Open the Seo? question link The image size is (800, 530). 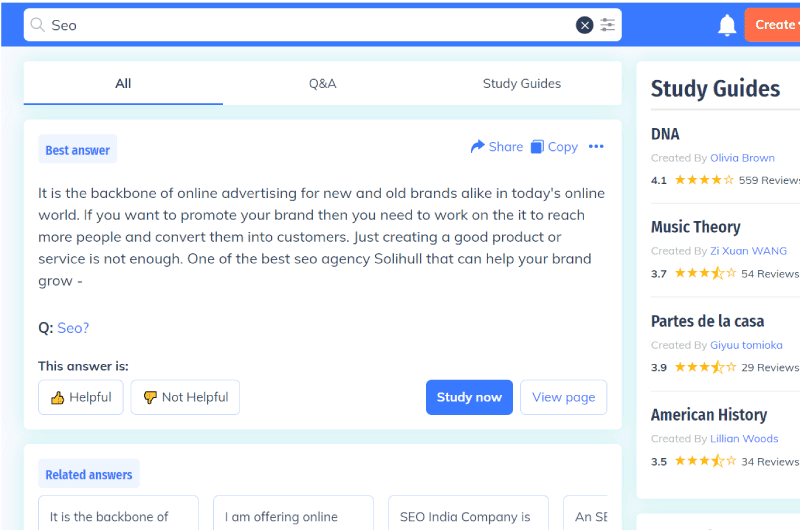(73, 328)
